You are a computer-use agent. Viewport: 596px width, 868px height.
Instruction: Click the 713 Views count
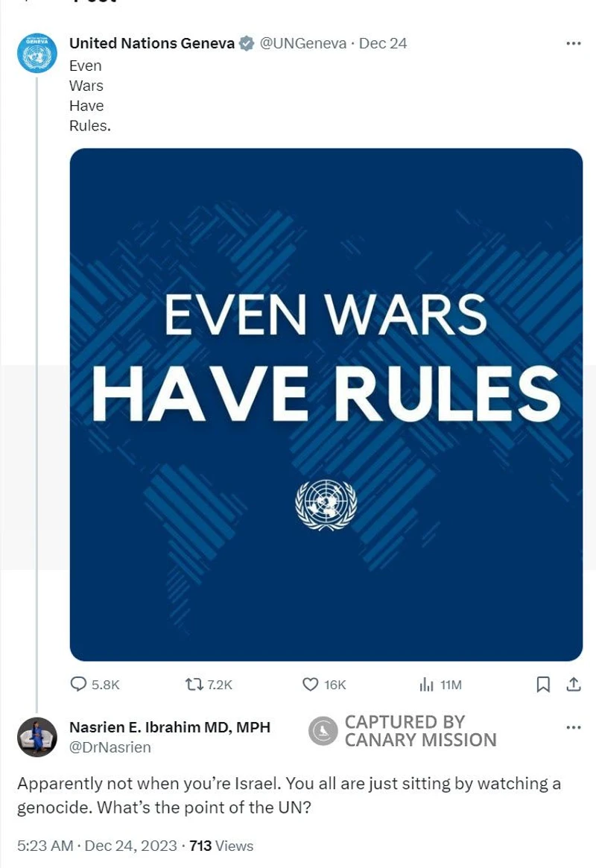[221, 846]
